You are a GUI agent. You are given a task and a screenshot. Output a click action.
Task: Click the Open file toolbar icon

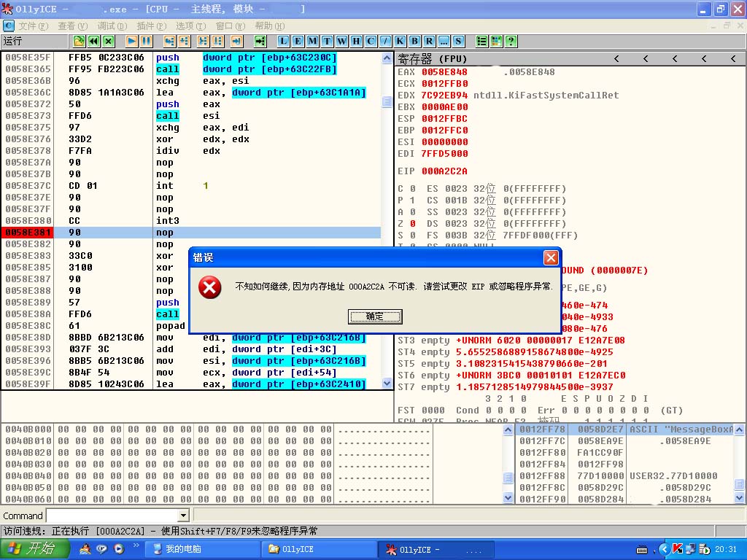pos(79,42)
